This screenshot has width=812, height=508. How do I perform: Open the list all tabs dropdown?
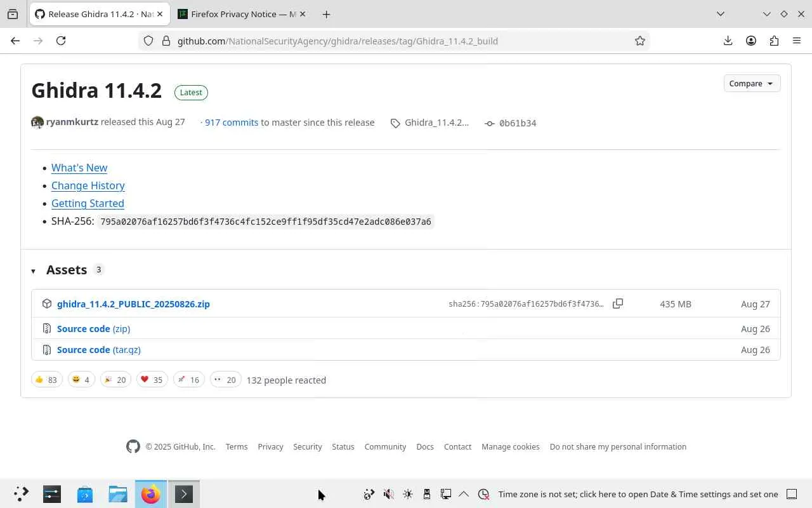[x=721, y=14]
